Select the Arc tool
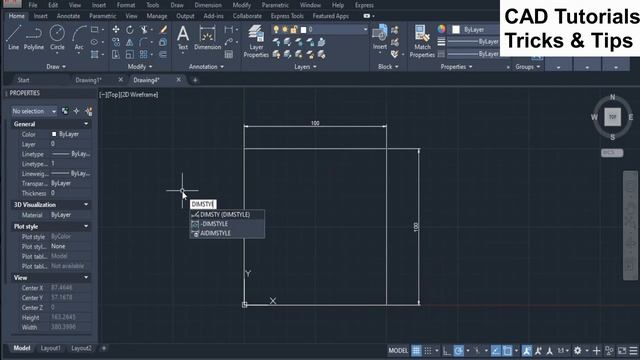Viewport: 640px width, 360px height. [x=79, y=37]
